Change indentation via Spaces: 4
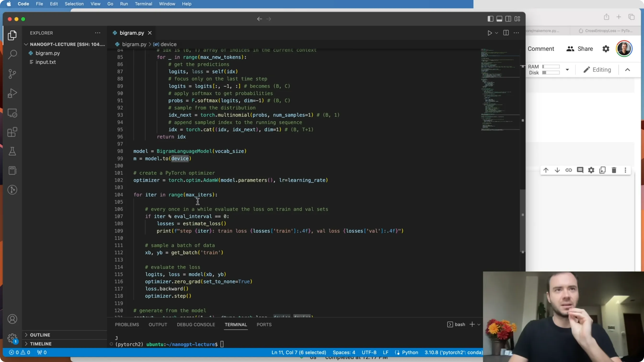Viewport: 644px width, 362px height. [344, 352]
